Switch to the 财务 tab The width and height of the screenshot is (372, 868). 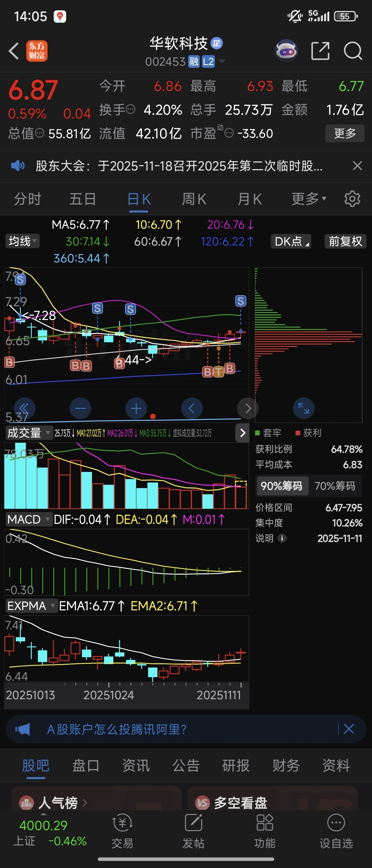pos(286,765)
